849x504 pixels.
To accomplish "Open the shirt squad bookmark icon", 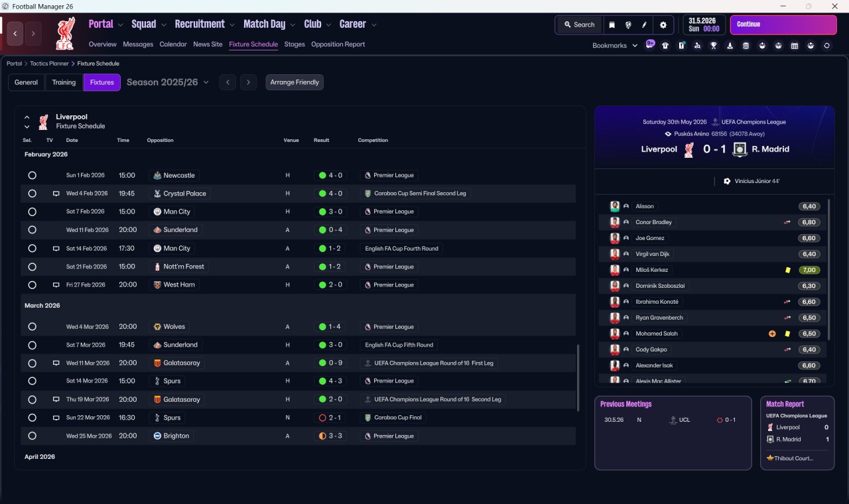I will pos(665,46).
